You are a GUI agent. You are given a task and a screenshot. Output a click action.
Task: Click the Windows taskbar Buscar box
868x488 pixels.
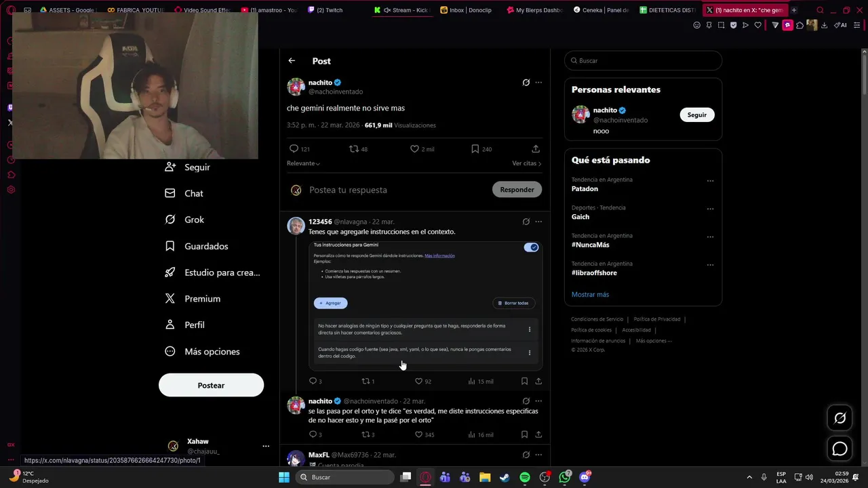coord(345,477)
